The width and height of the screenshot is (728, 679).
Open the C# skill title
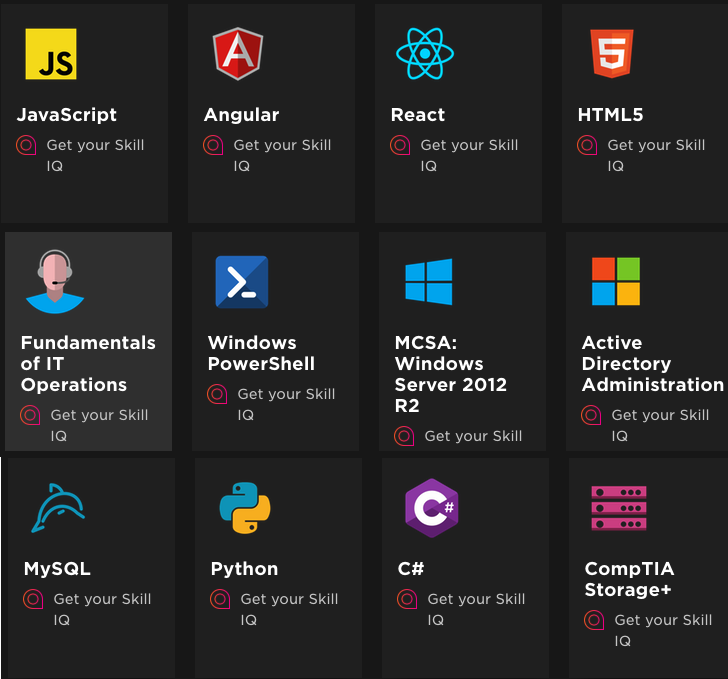click(411, 569)
